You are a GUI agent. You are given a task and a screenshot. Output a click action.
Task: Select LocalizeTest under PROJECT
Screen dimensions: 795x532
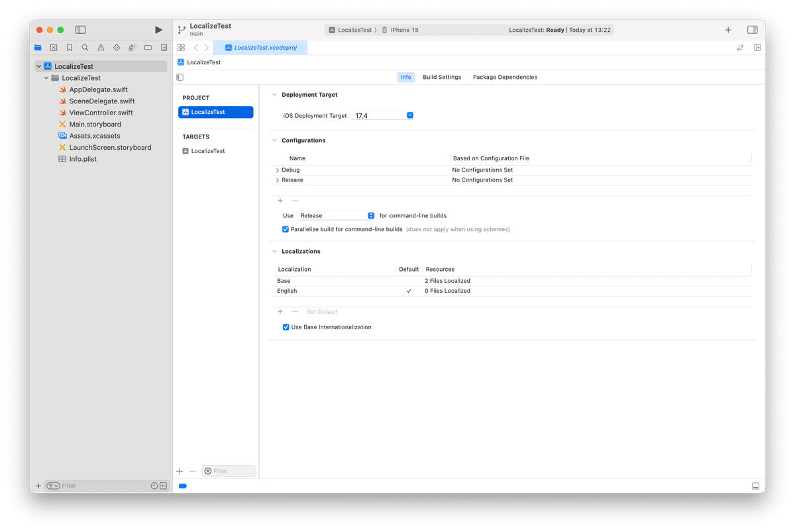point(216,112)
